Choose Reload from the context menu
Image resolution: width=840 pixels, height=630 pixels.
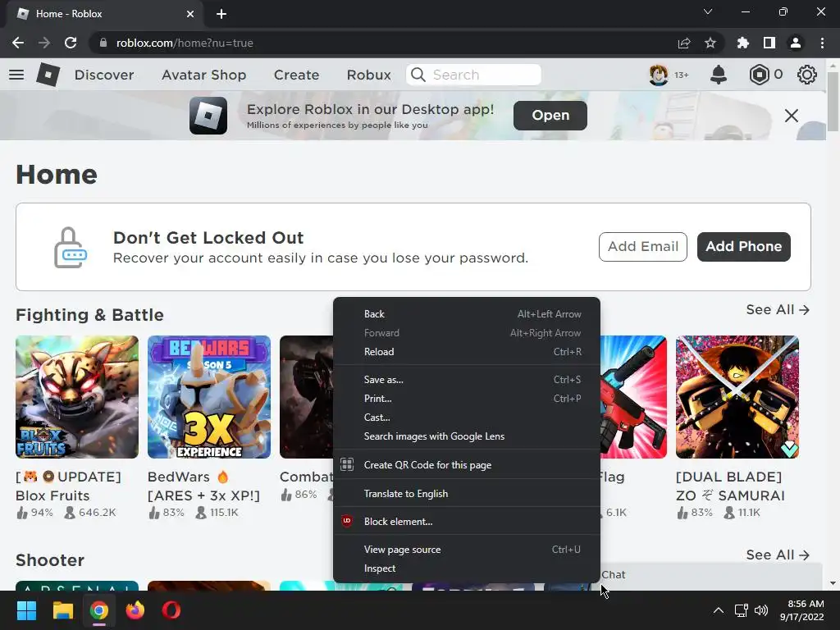point(467,352)
